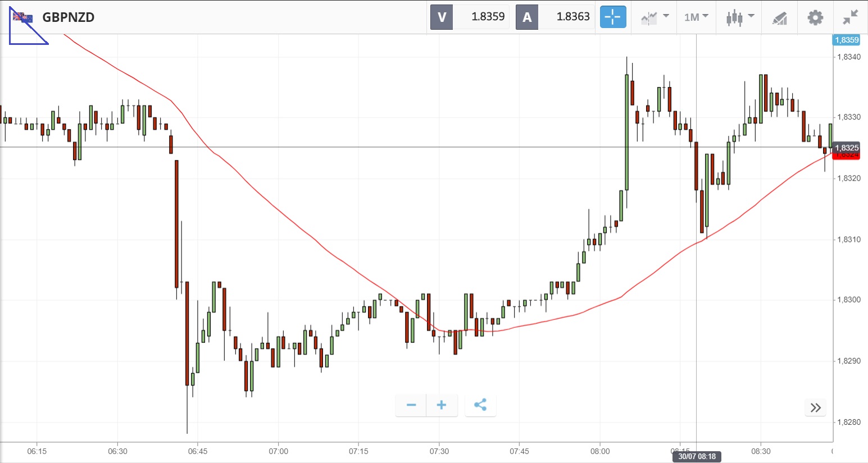Open the drawing tools pencil icon
868x463 pixels.
[780, 18]
